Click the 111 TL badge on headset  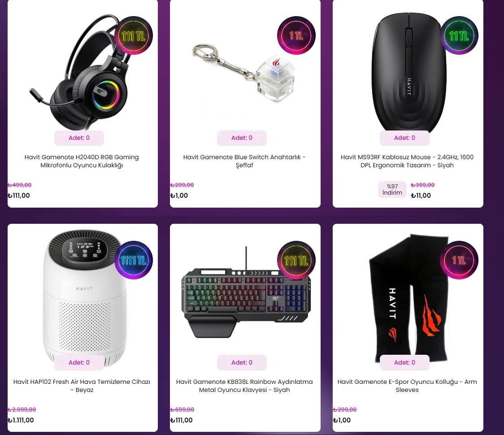[133, 35]
